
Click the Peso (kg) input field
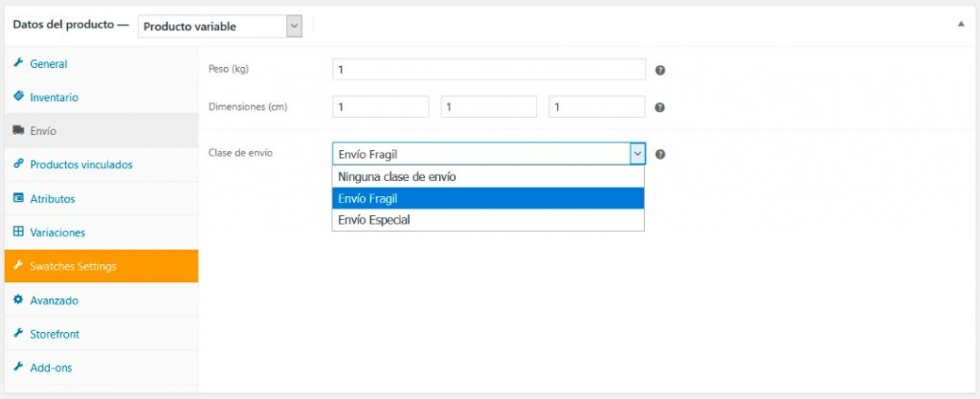[x=488, y=70]
